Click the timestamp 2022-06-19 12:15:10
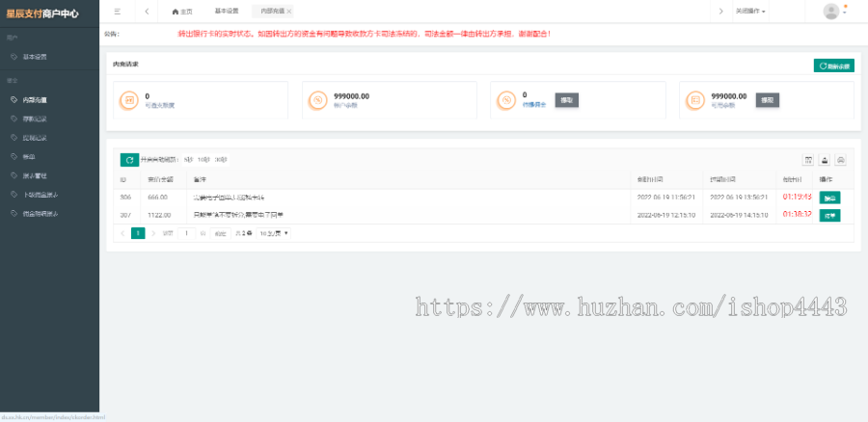868x422 pixels. pos(665,215)
